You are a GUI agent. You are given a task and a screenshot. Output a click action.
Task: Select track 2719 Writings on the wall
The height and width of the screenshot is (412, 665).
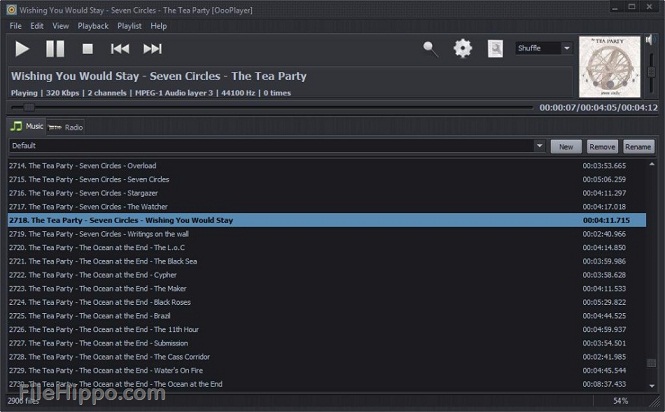327,234
